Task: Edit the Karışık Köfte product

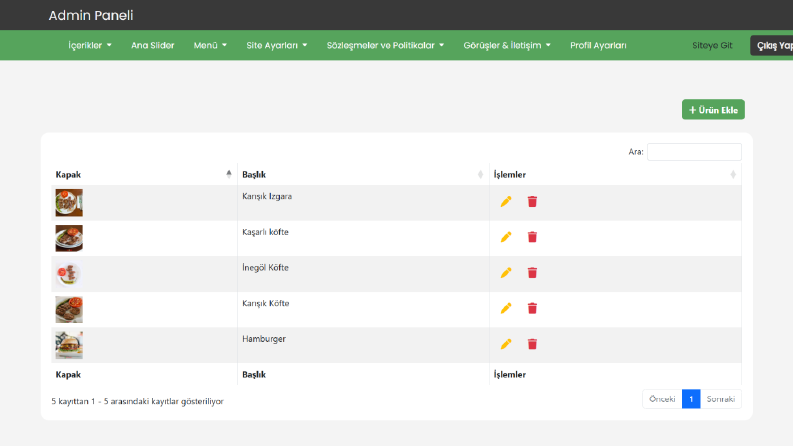Action: tap(506, 308)
